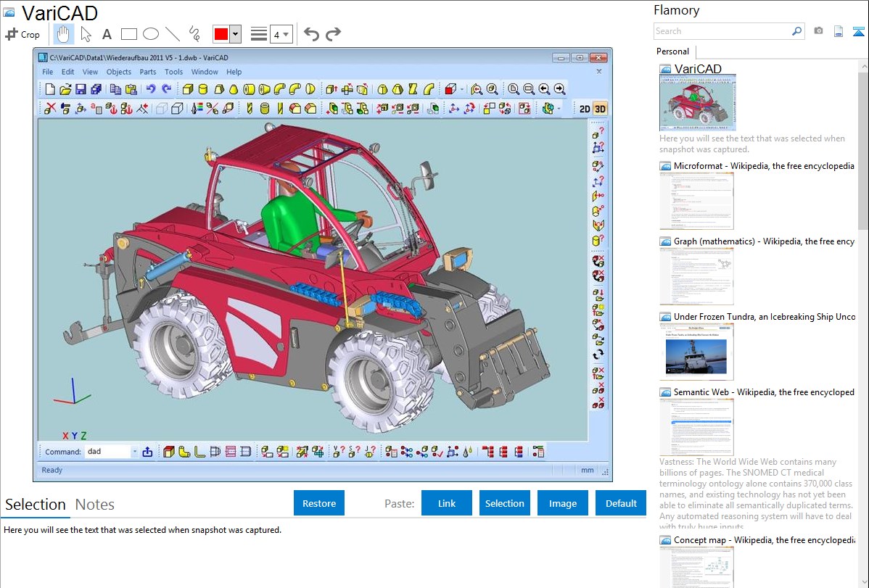The image size is (869, 588).
Task: Activate the hand pan tool
Action: [x=64, y=34]
